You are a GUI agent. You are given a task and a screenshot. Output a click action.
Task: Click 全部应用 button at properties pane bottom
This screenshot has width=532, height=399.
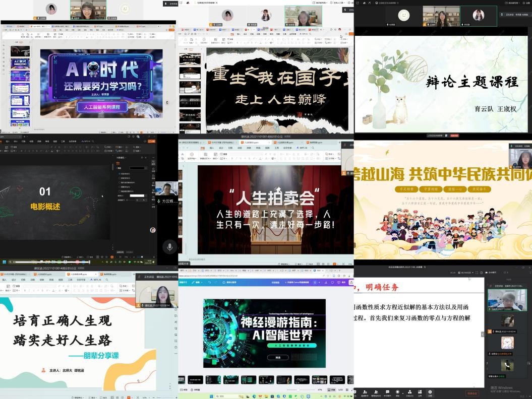(121, 252)
